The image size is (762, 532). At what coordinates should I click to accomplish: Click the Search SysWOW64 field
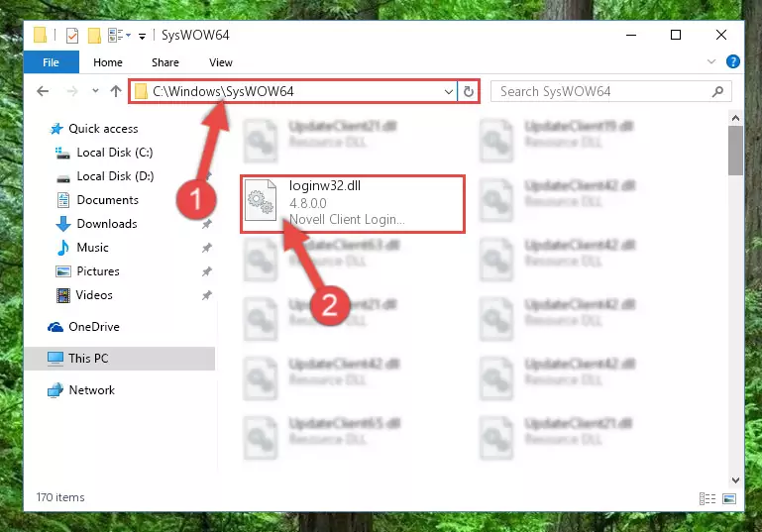(610, 91)
